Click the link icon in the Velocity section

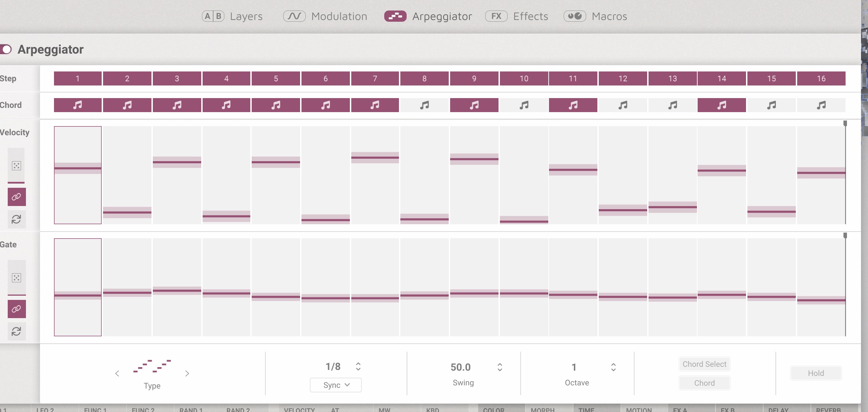(16, 197)
